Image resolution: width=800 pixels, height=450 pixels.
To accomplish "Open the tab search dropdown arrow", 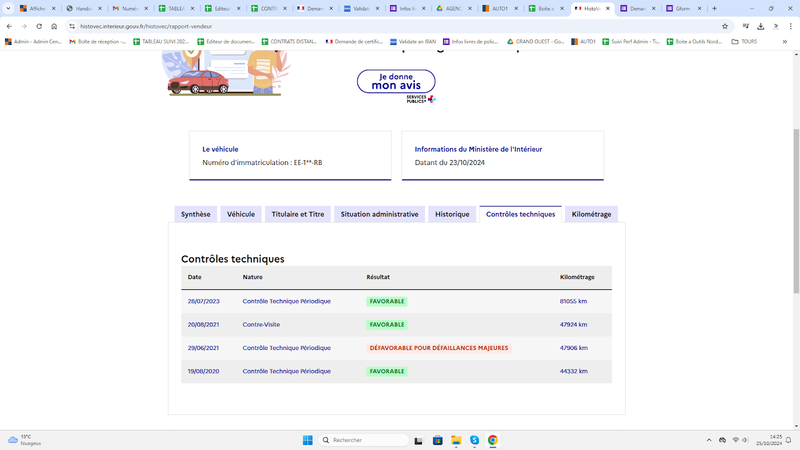I will tap(8, 8).
